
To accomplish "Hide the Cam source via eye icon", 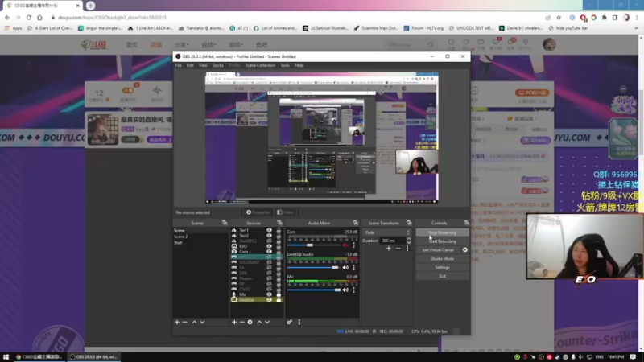I will (x=269, y=252).
